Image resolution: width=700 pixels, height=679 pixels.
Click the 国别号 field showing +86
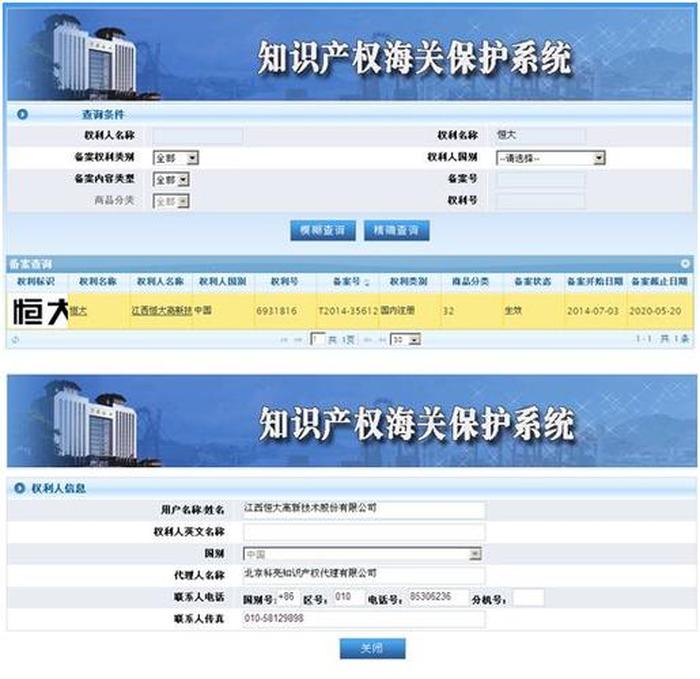pyautogui.click(x=288, y=597)
